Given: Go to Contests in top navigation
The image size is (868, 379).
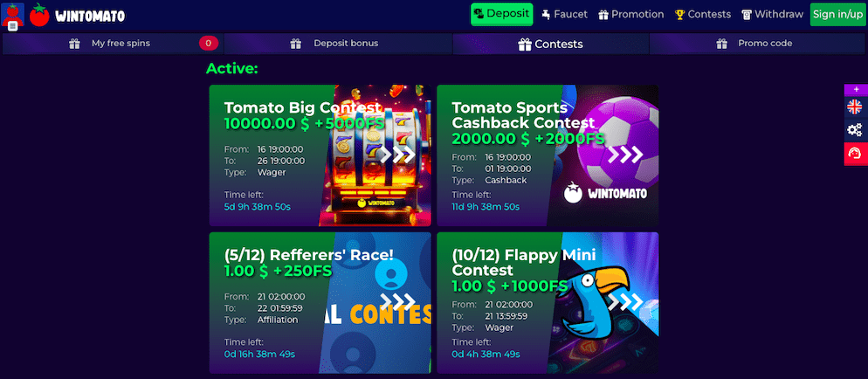Looking at the screenshot, I should [x=702, y=14].
